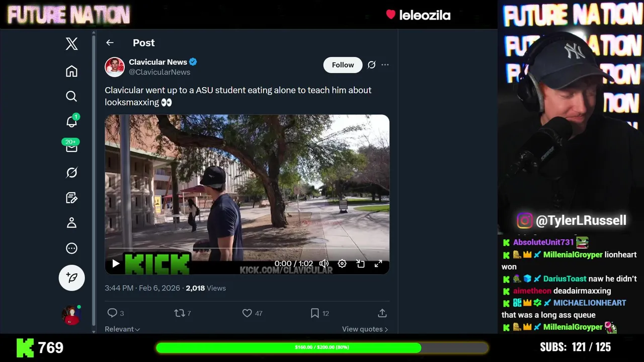Click the compose post feather button
Image resolution: width=644 pixels, height=362 pixels.
point(71,278)
